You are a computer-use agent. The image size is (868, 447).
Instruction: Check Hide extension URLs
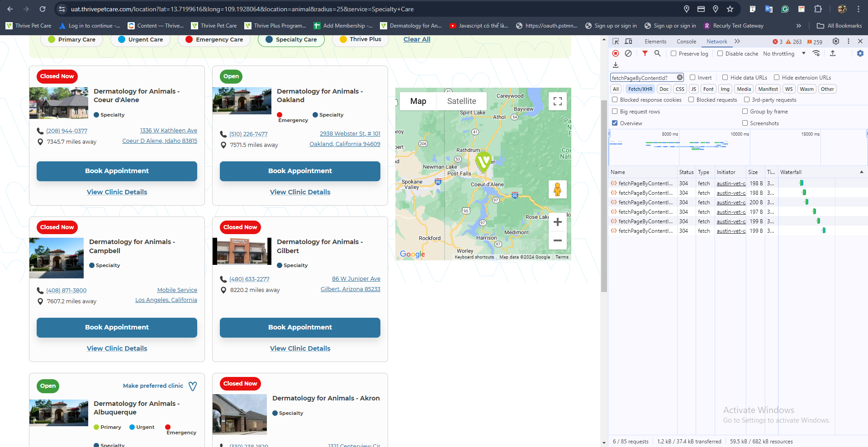pyautogui.click(x=777, y=77)
